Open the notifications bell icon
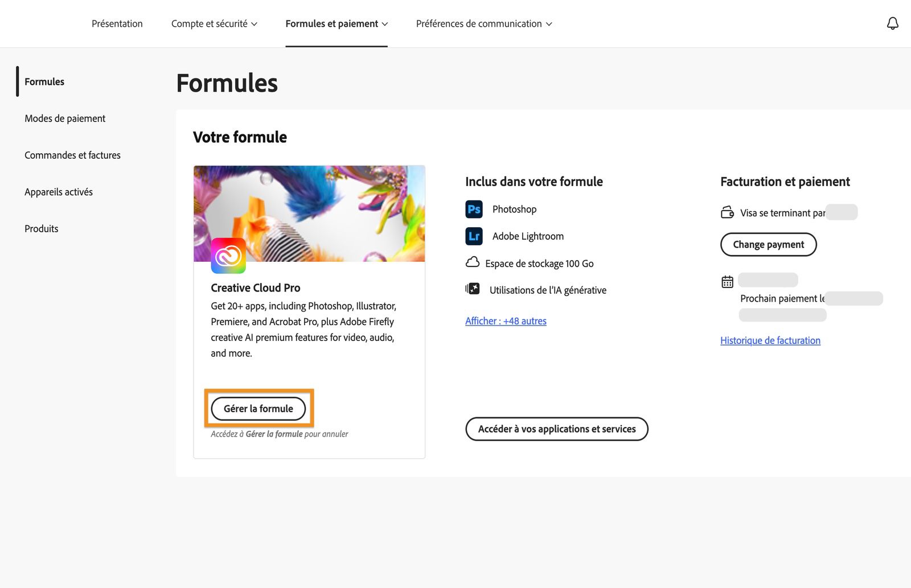Viewport: 911px width, 588px height. tap(892, 23)
